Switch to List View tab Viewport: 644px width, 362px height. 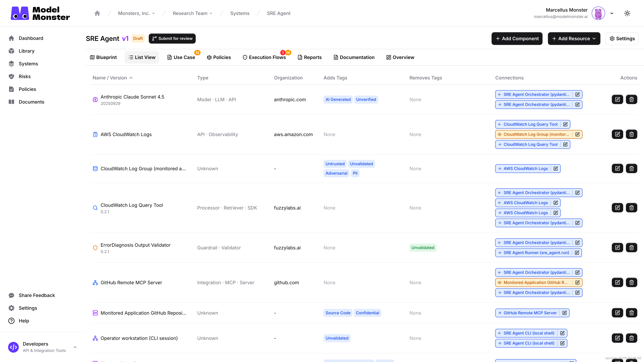142,57
